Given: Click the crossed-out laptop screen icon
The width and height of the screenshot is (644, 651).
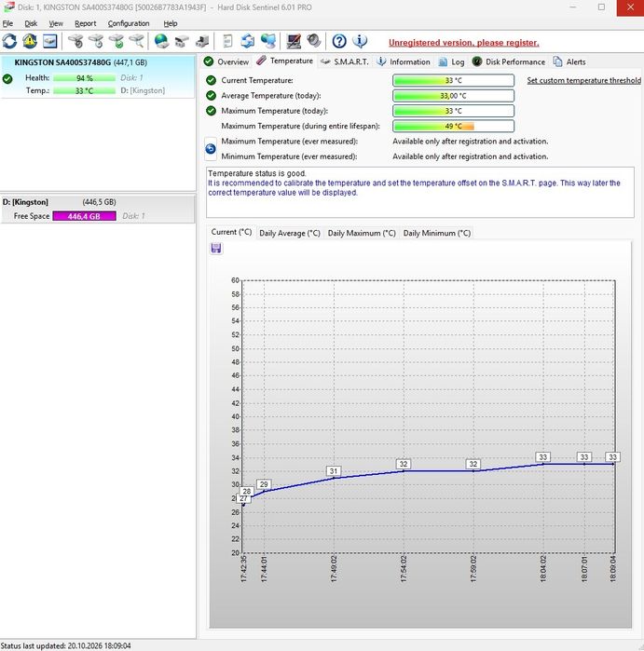Looking at the screenshot, I should tap(294, 41).
